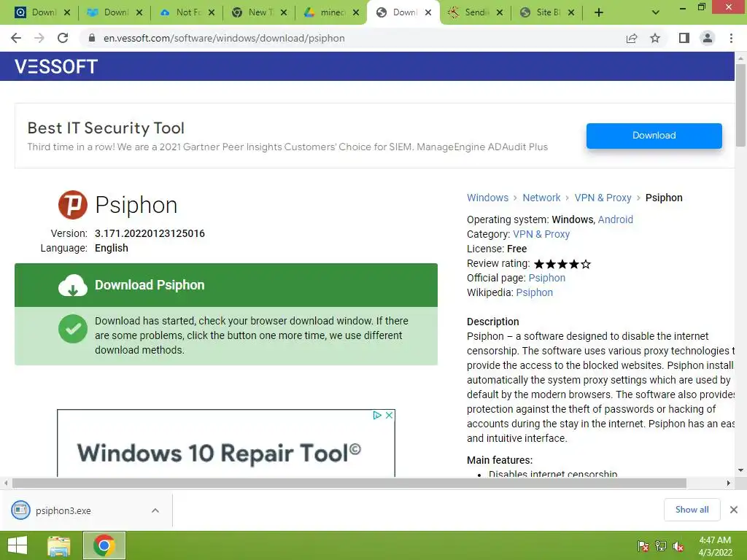Expand the tab search dropdown

click(x=656, y=12)
